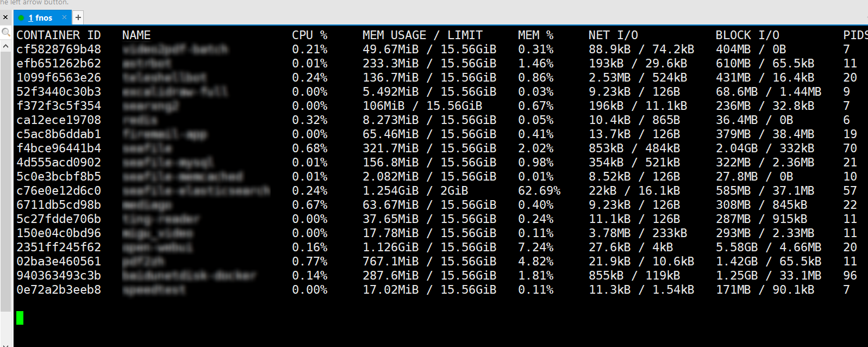This screenshot has height=347, width=868.
Task: Click the X icon left of the tab bar
Action: [5, 17]
